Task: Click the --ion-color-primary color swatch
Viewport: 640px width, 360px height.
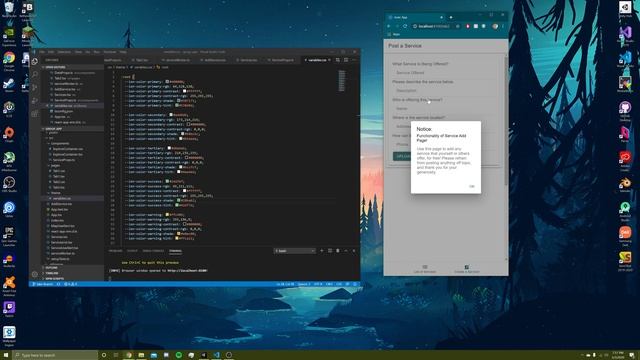Action: click(x=167, y=81)
